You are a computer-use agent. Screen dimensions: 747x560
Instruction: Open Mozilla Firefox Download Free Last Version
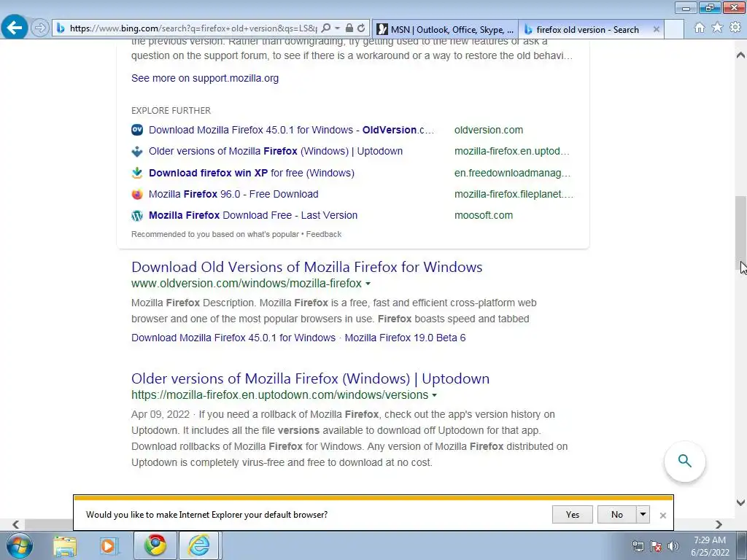[253, 215]
